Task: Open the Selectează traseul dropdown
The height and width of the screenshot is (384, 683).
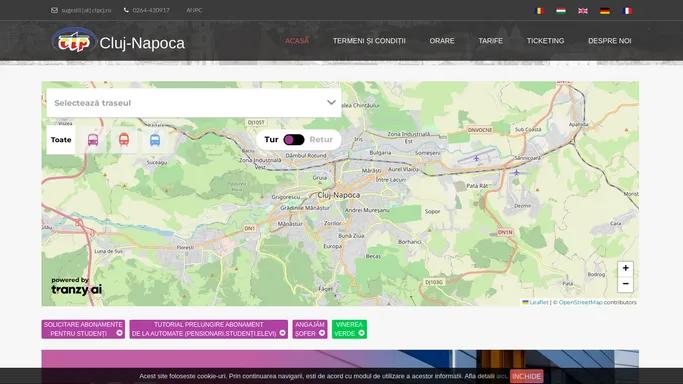Action: [194, 103]
